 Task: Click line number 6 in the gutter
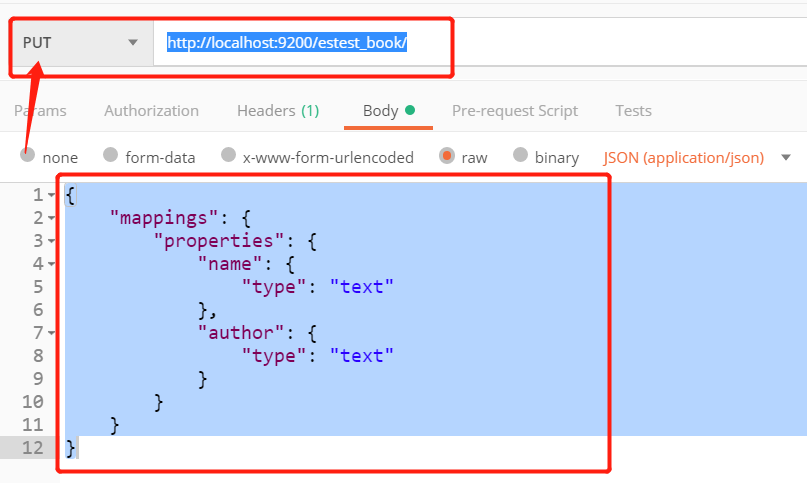pos(38,309)
